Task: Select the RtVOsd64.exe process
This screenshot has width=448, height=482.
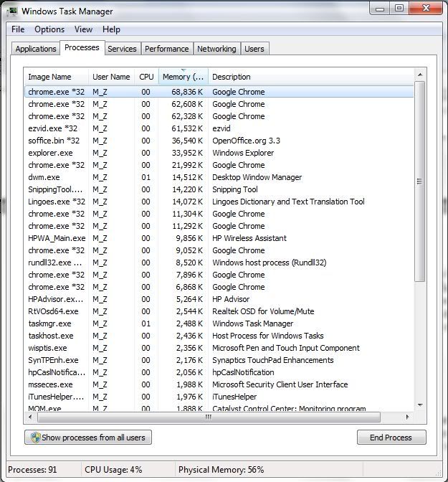Action: [219, 311]
